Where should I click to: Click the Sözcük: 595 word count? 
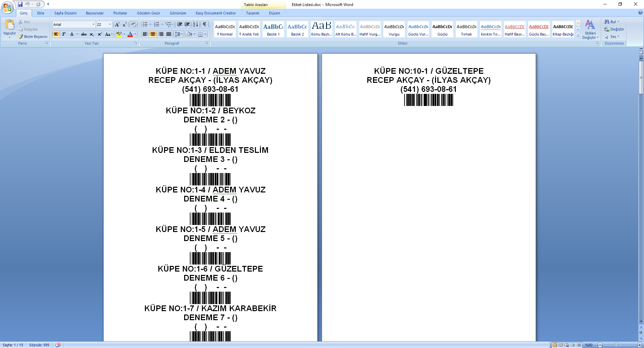39,345
